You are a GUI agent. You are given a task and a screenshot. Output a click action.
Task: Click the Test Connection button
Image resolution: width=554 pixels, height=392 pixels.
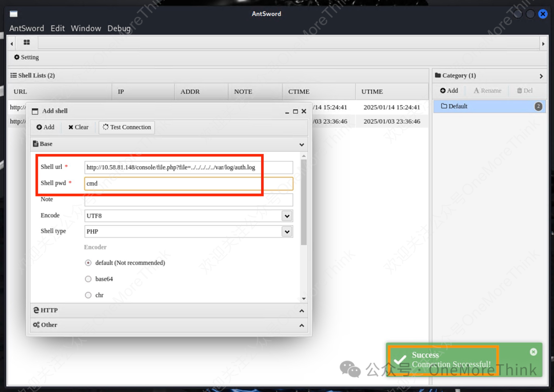pyautogui.click(x=127, y=127)
